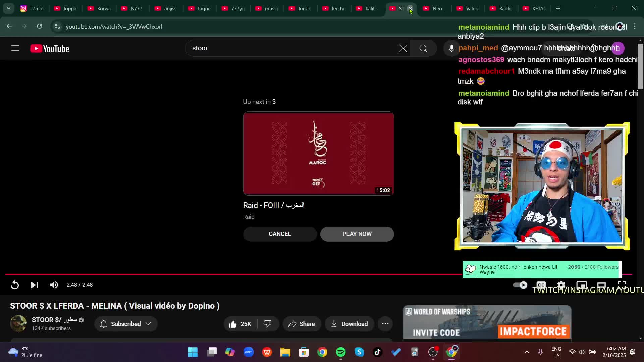
Task: Open TikTok from the taskbar
Action: click(x=378, y=352)
